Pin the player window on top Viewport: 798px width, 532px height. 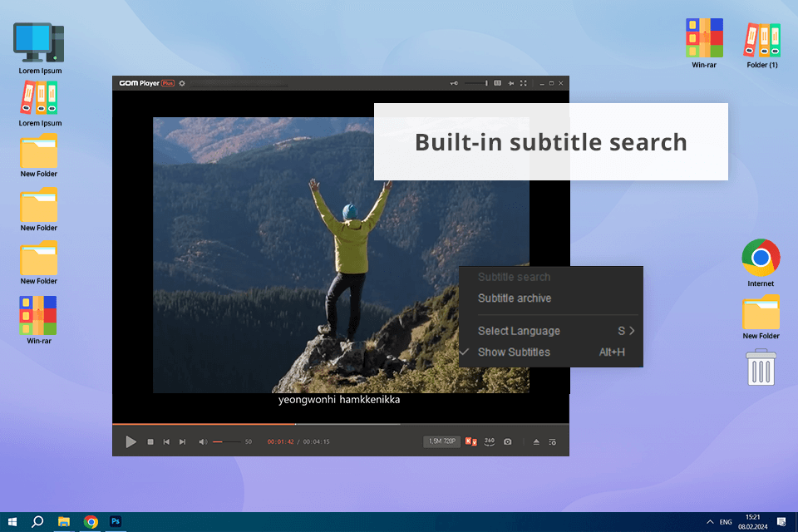click(510, 83)
